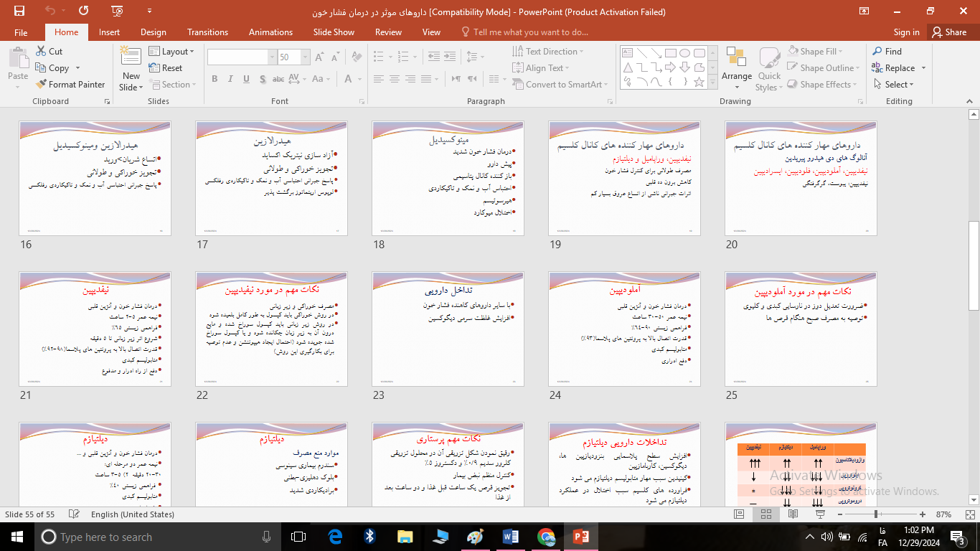Expand the Select dropdown in Editing group

click(x=894, y=85)
